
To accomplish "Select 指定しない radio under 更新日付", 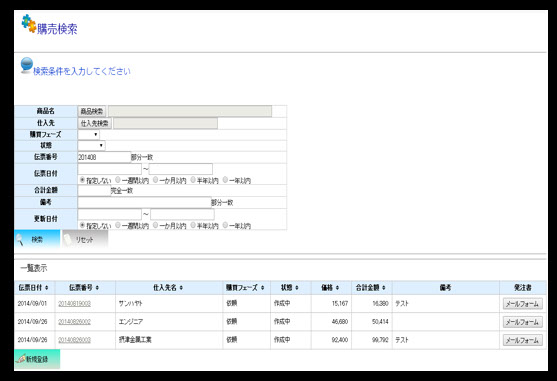I will (82, 225).
